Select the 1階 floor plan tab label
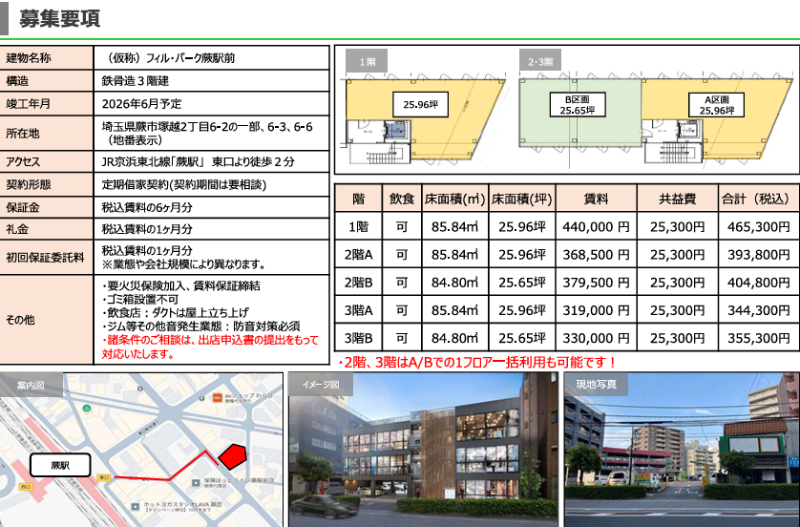The height and width of the screenshot is (527, 800). tap(365, 62)
